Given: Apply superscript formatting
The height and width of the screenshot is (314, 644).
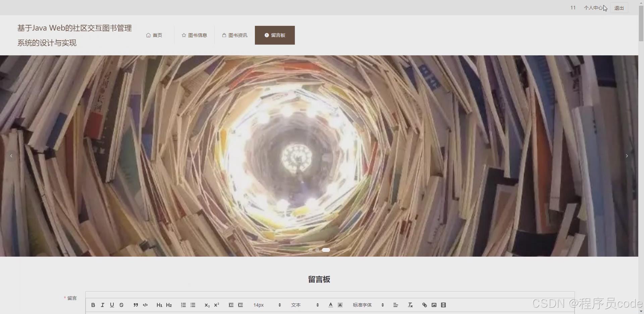Looking at the screenshot, I should 217,305.
